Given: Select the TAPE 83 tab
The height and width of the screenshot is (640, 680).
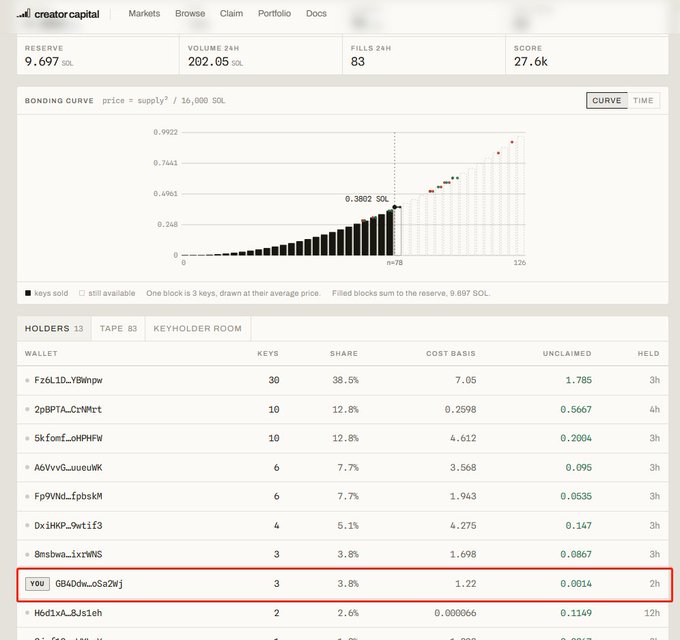Looking at the screenshot, I should tap(118, 329).
